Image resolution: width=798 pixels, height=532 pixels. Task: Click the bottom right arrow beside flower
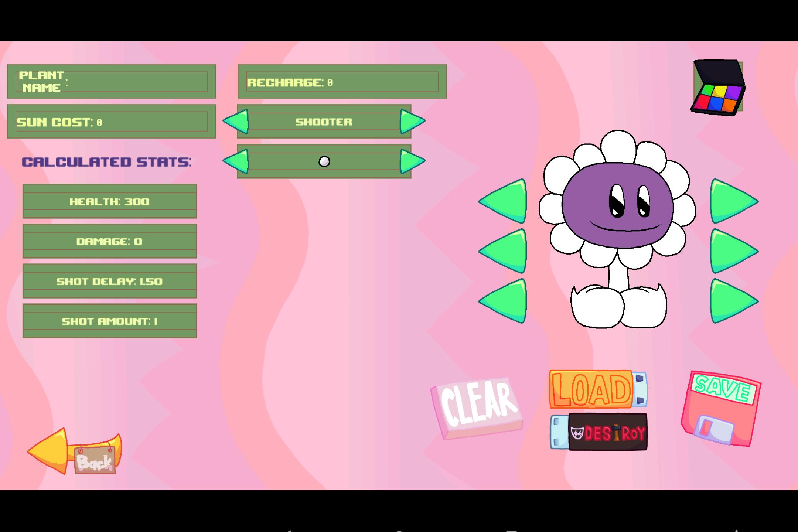pyautogui.click(x=731, y=301)
